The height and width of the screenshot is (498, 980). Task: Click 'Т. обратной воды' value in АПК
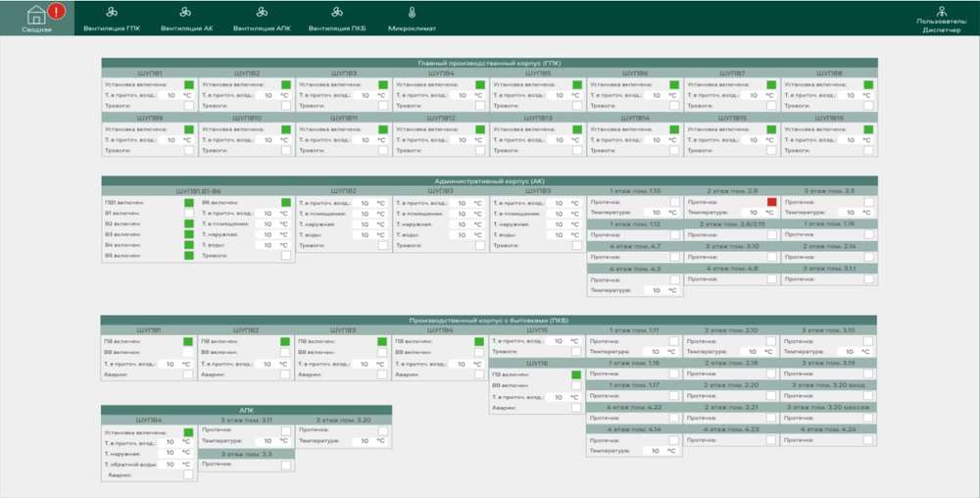pyautogui.click(x=172, y=464)
